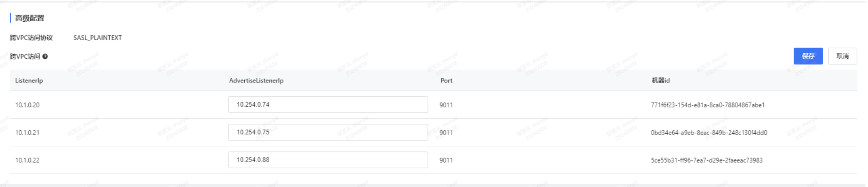The image size is (868, 187).
Task: Edit the AdvertiseListenerIp field showing 10.254.0.88
Action: pos(328,160)
